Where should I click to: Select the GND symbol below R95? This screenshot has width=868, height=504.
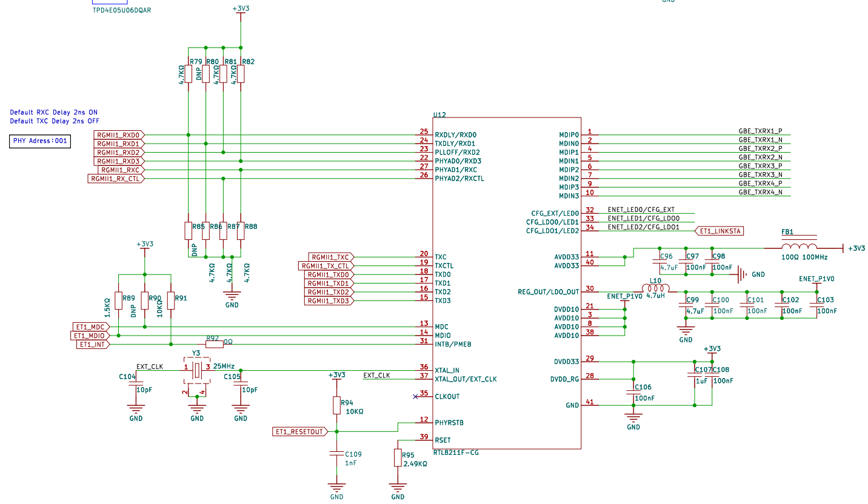click(398, 489)
